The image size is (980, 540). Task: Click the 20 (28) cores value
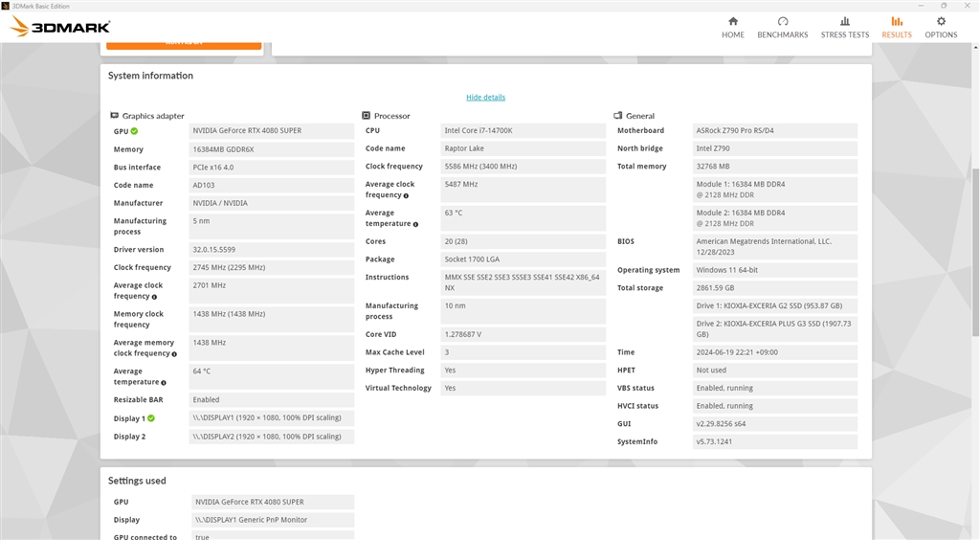pyautogui.click(x=523, y=241)
